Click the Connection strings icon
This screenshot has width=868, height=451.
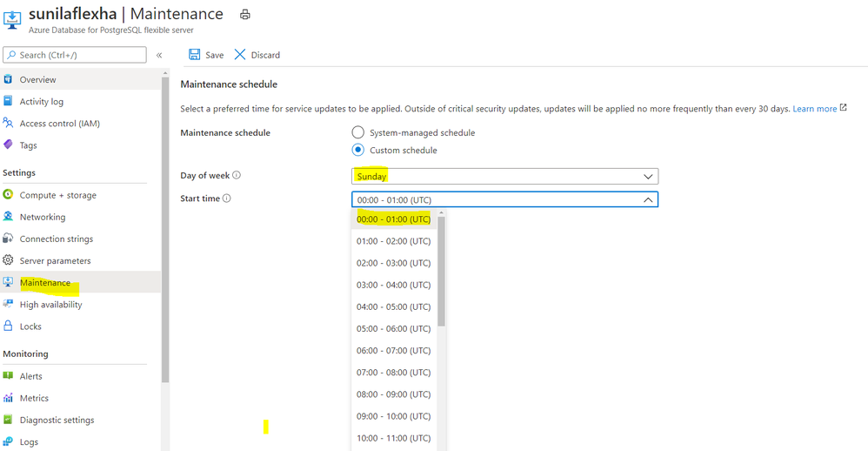(8, 239)
